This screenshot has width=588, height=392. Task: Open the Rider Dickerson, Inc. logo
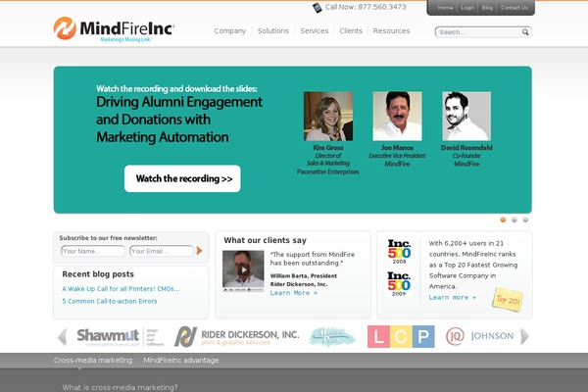point(237,336)
